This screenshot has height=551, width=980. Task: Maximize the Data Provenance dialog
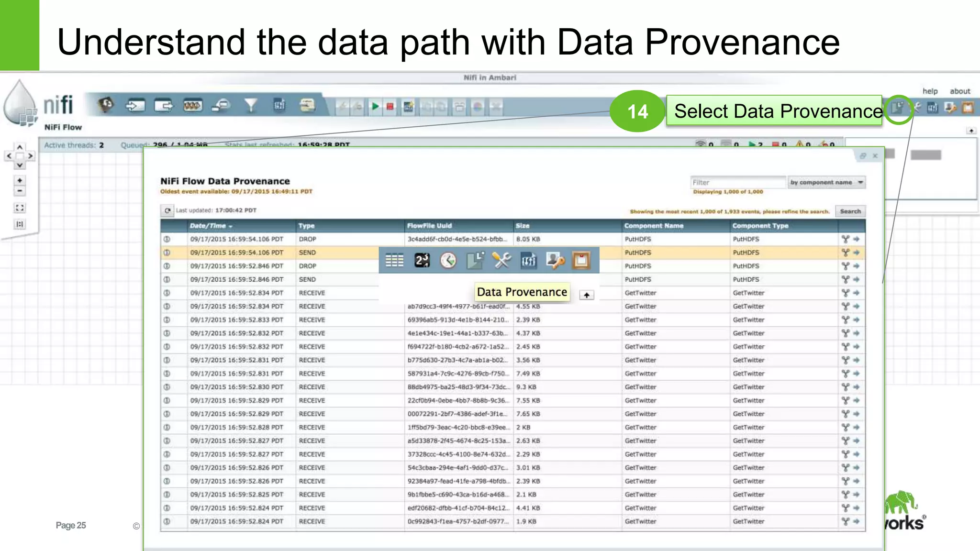[863, 156]
